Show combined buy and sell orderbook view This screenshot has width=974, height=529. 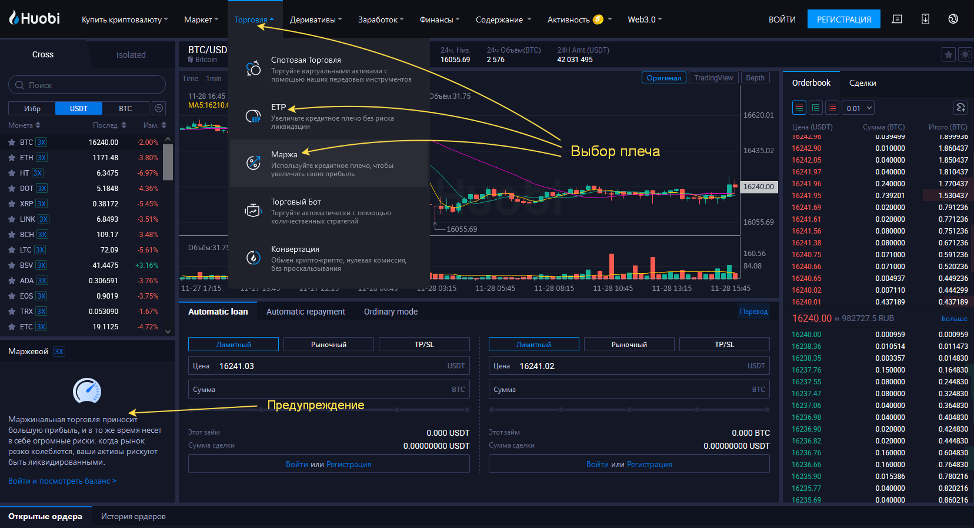799,107
